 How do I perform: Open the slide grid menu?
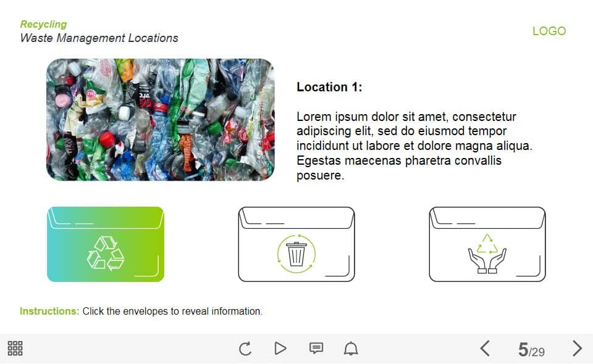[x=15, y=349]
